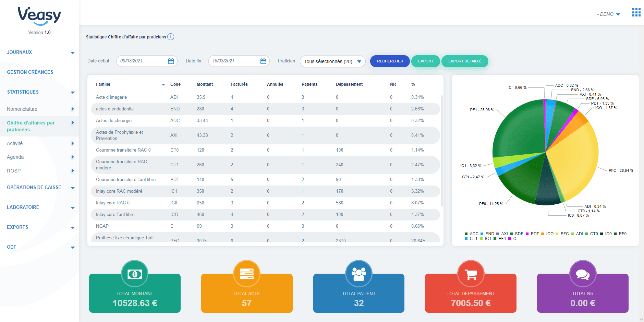Image resolution: width=644 pixels, height=322 pixels.
Task: Click the Total Depassement cart icon
Action: [471, 274]
